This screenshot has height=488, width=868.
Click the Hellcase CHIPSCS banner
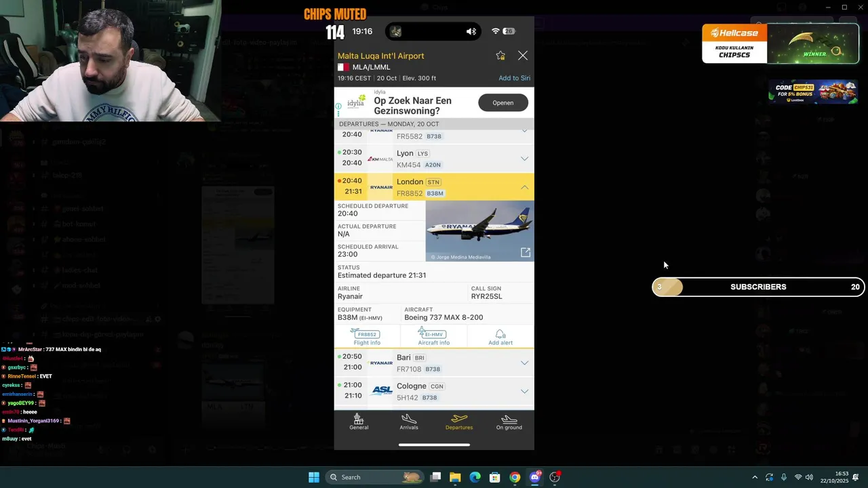pos(781,44)
